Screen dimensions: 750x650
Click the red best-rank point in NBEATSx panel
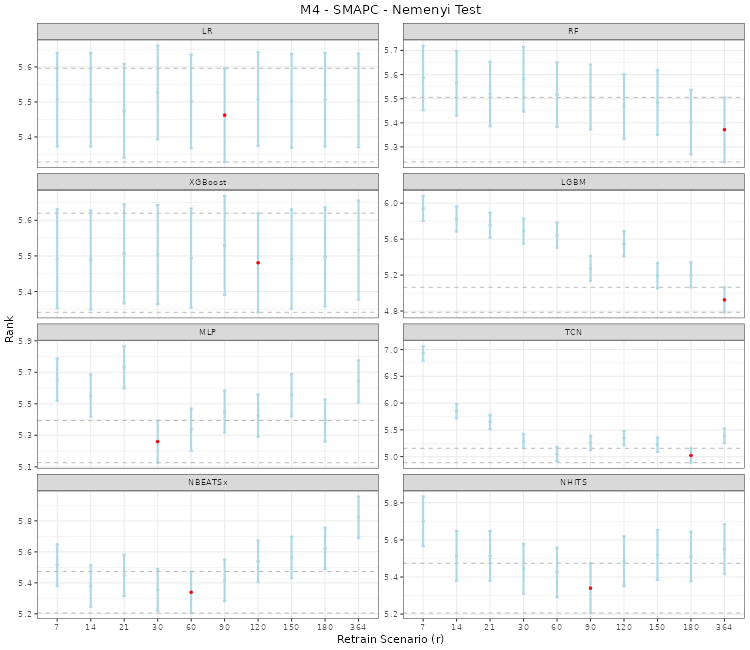[x=191, y=592]
